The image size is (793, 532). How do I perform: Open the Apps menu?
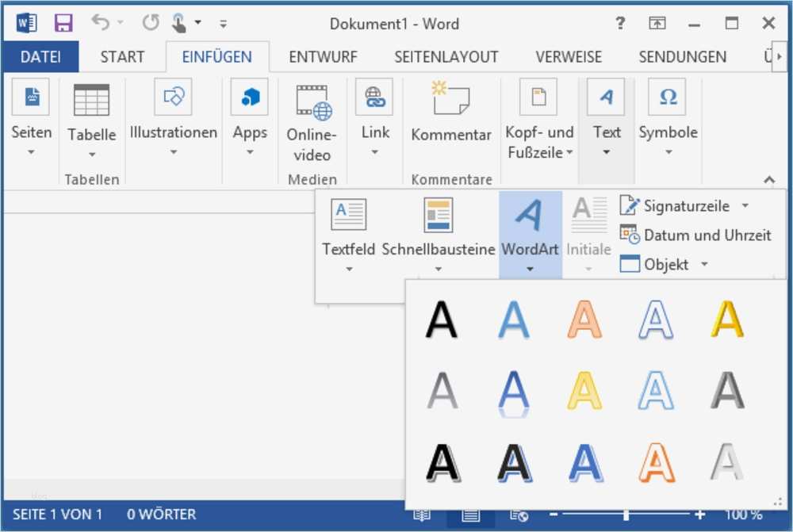[250, 118]
